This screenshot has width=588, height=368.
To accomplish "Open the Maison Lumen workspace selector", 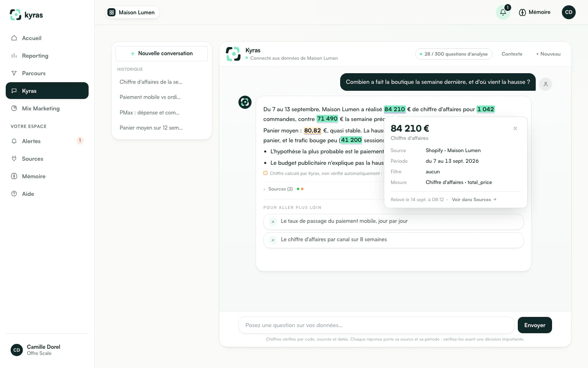I will click(132, 12).
